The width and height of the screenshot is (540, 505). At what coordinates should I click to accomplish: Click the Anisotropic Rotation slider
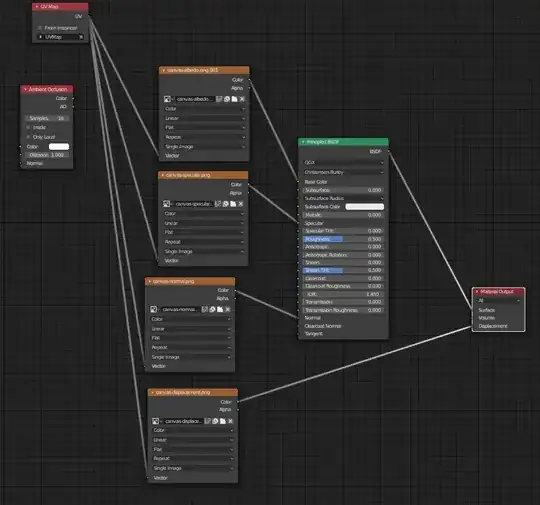[343, 255]
